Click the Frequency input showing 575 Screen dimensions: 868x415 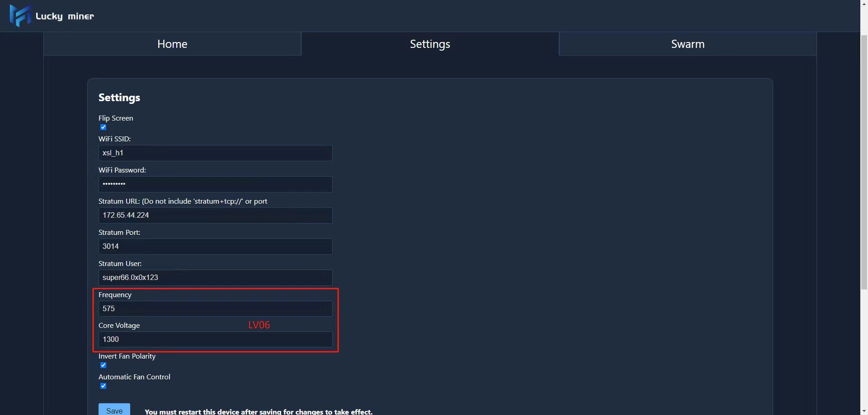point(215,309)
